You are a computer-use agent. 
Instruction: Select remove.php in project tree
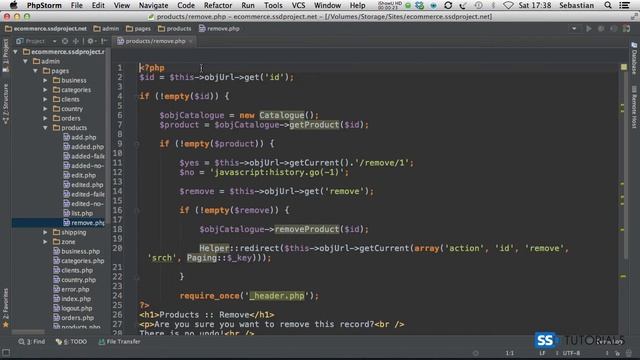point(84,222)
